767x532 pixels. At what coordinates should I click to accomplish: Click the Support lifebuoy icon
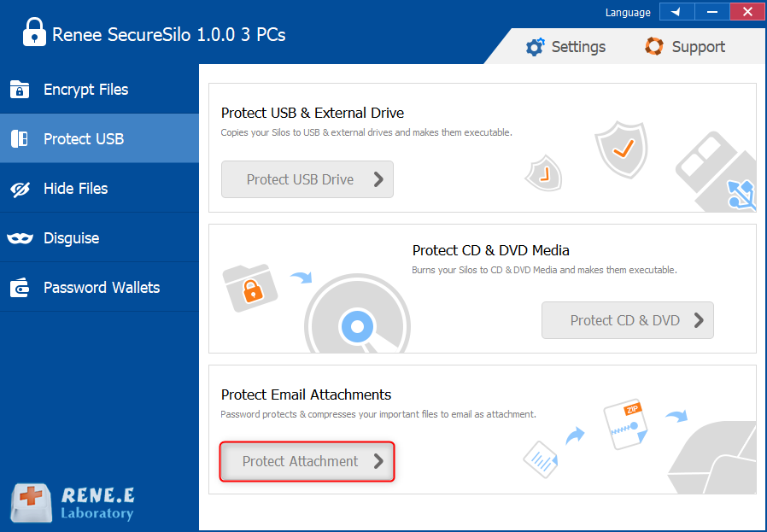coord(654,46)
